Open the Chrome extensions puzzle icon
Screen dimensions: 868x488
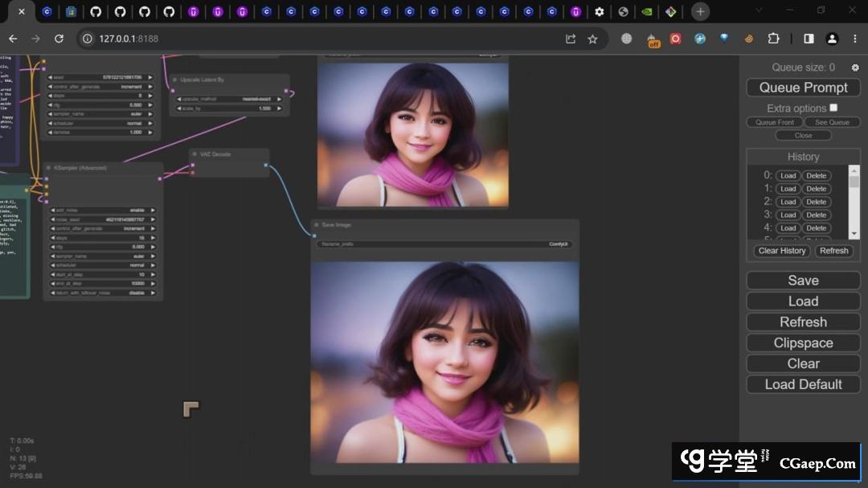click(x=773, y=39)
